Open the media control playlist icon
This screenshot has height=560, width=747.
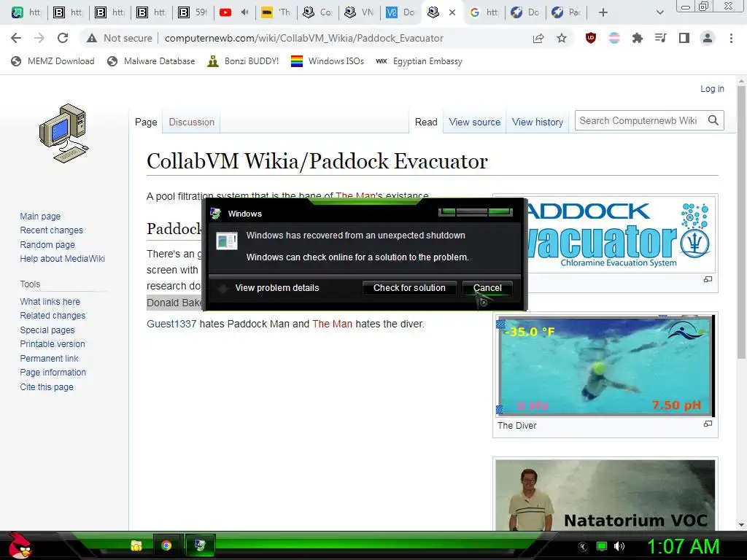661,38
